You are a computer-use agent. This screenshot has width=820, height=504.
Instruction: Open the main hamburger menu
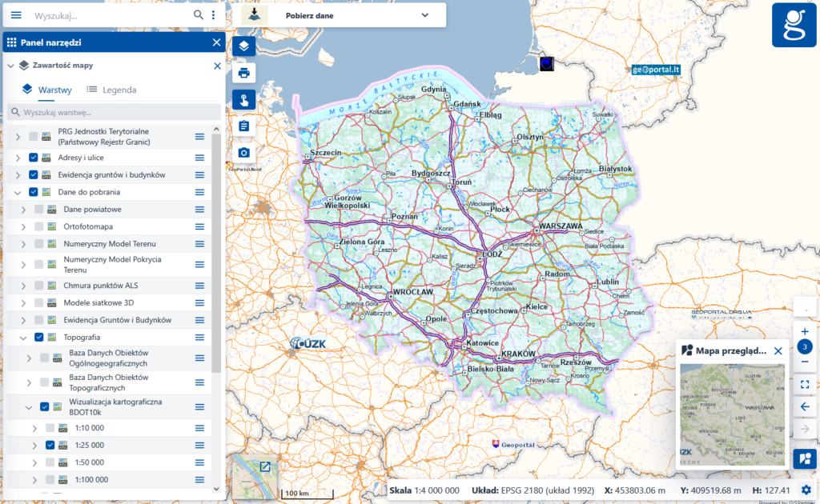(x=16, y=15)
